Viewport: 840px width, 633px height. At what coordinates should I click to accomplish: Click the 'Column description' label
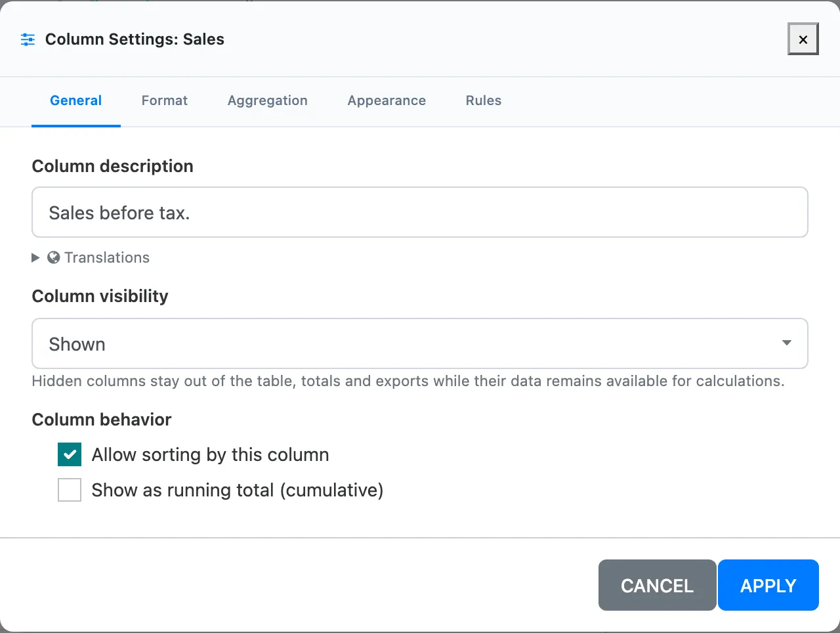113,166
